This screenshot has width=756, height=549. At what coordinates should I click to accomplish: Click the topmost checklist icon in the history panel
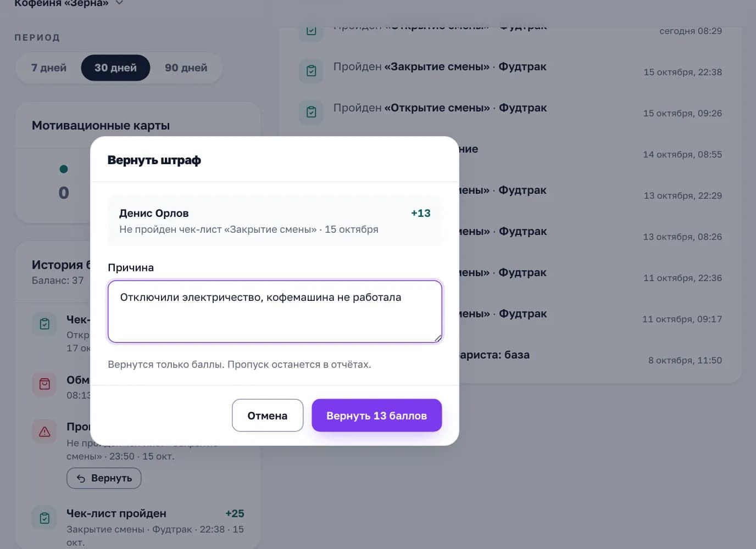(x=45, y=324)
